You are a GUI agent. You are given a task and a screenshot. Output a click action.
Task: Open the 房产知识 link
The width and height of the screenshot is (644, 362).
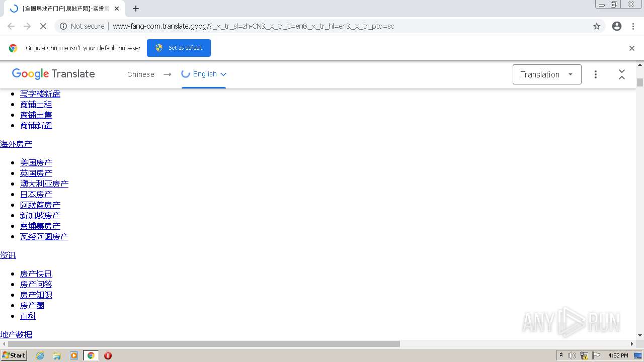(x=36, y=295)
